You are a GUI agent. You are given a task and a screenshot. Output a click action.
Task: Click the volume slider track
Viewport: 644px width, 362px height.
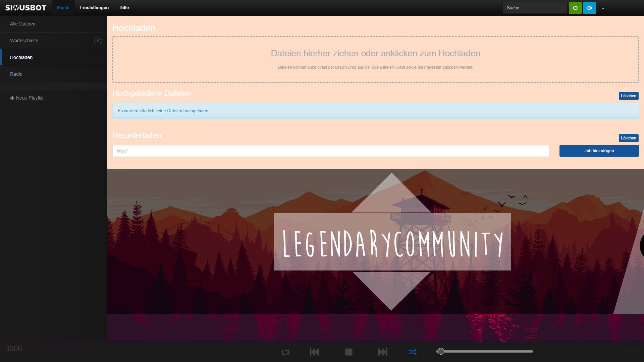pos(486,351)
